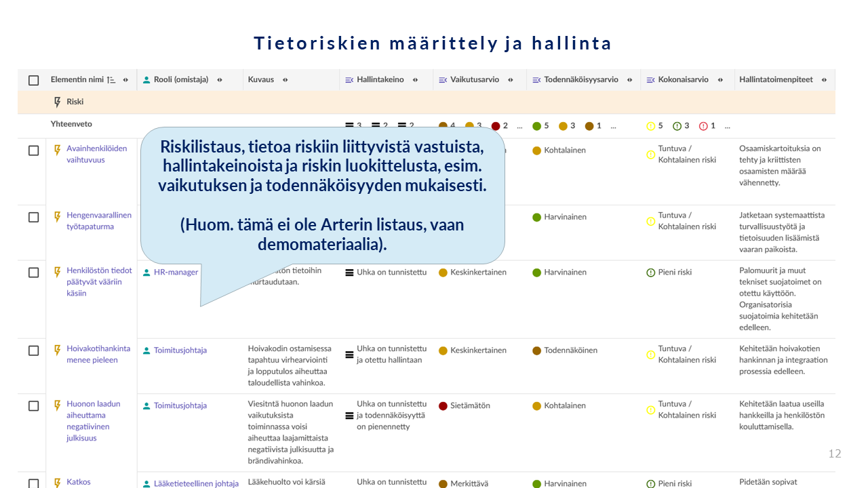Sort by the Elementin nimi column header
Image resolution: width=868 pixels, height=488 pixels.
tap(77, 80)
